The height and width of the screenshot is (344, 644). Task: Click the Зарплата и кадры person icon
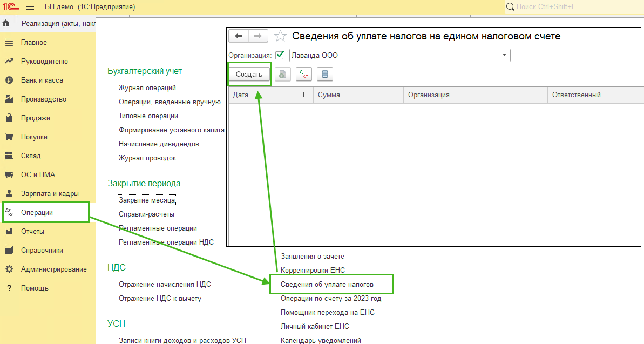9,193
